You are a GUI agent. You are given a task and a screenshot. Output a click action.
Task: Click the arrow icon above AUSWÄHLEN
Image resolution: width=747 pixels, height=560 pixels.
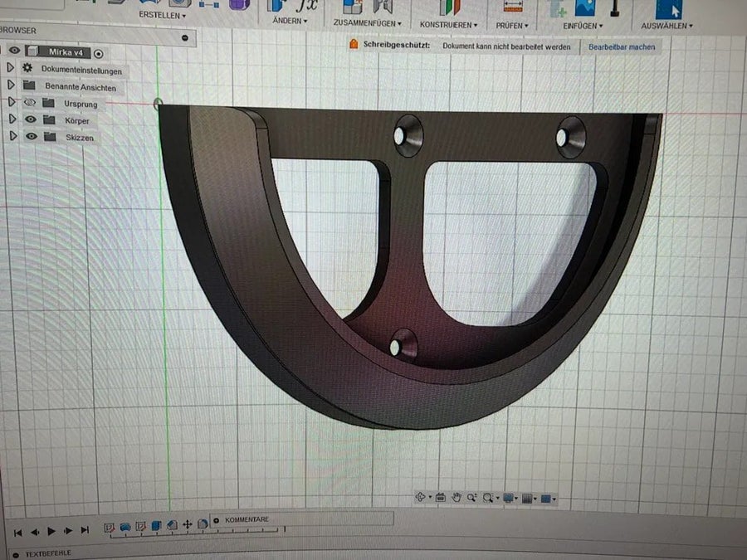tap(669, 8)
